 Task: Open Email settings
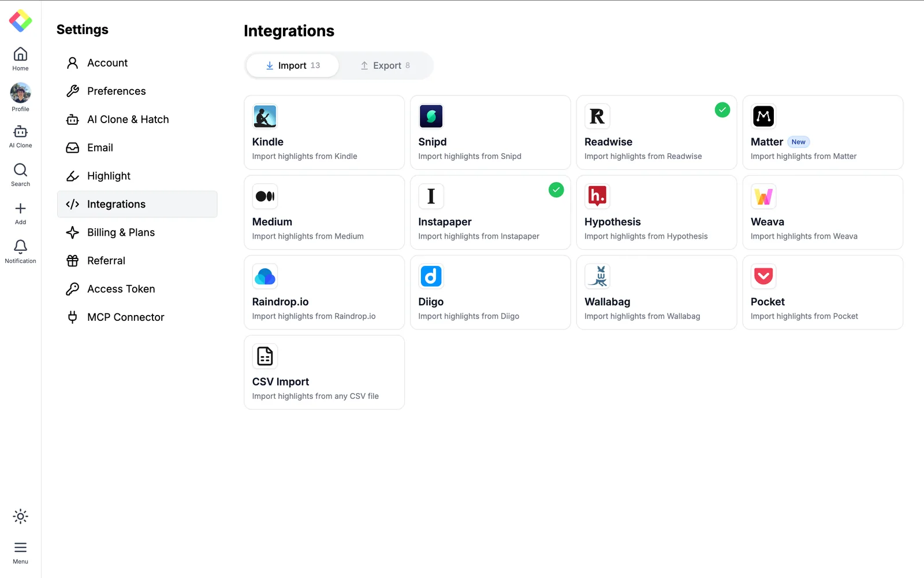(x=137, y=148)
